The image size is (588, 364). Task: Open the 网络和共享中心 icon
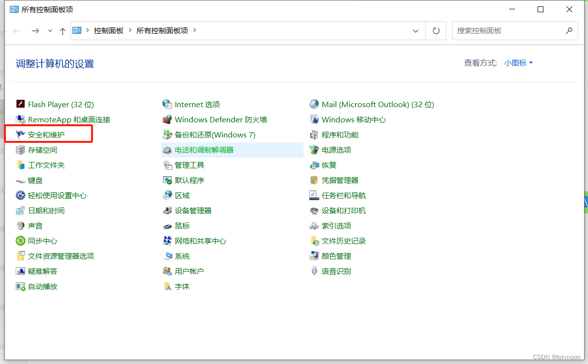tap(167, 241)
